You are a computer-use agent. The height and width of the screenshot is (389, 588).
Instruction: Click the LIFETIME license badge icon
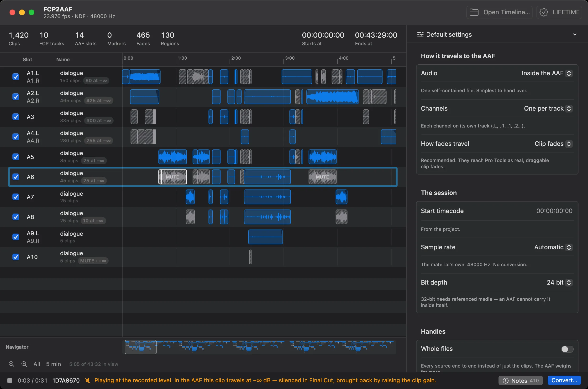tap(544, 12)
